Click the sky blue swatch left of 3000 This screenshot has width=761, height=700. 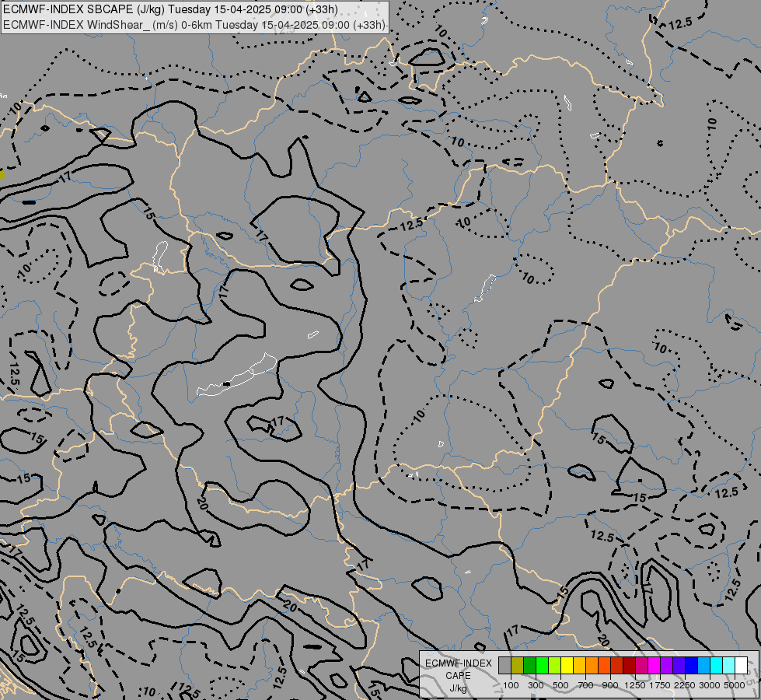pyautogui.click(x=703, y=666)
